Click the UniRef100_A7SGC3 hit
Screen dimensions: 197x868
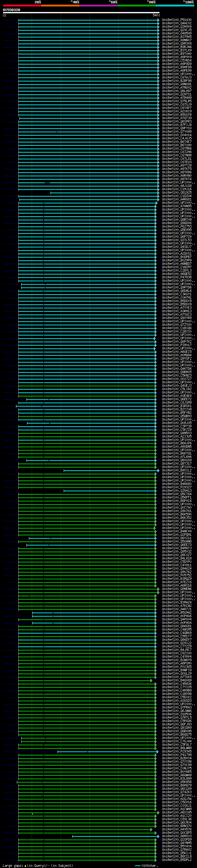point(177,315)
